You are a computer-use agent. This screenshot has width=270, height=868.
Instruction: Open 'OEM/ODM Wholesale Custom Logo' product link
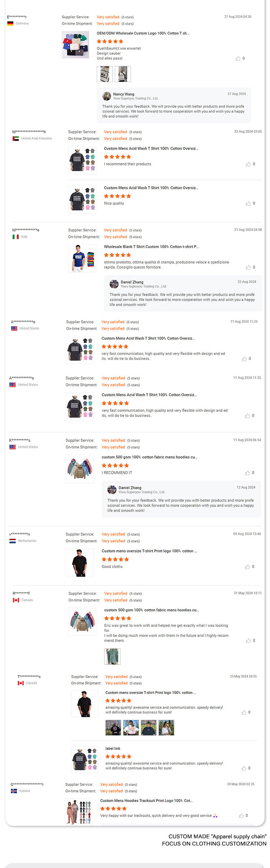pyautogui.click(x=143, y=33)
